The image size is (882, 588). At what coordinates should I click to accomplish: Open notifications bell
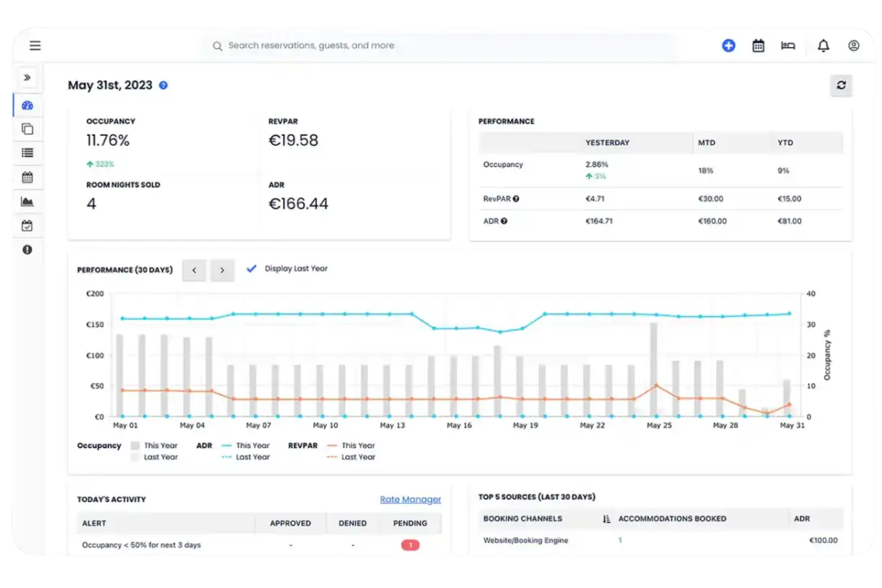coord(823,45)
